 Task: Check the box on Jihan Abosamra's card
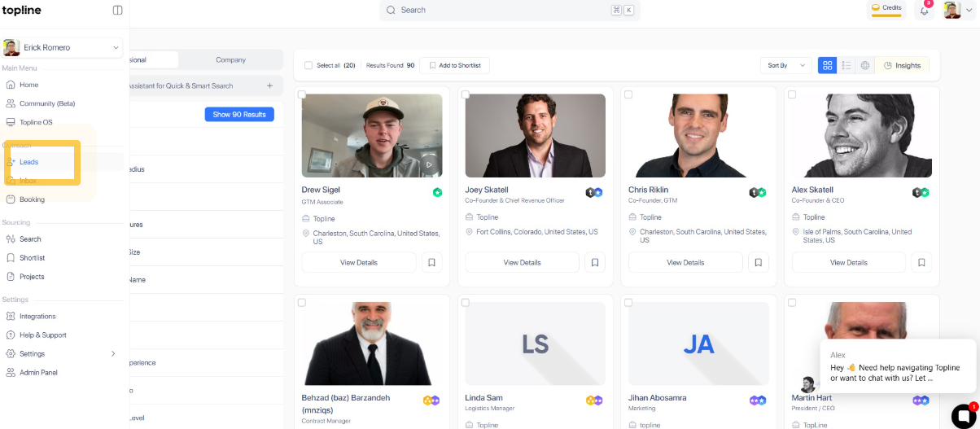(628, 302)
